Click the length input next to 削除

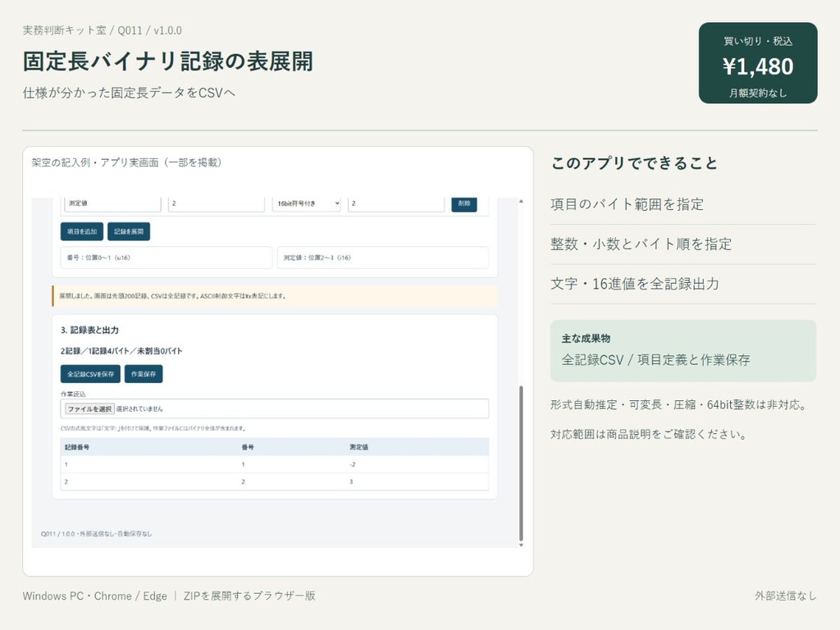point(396,203)
